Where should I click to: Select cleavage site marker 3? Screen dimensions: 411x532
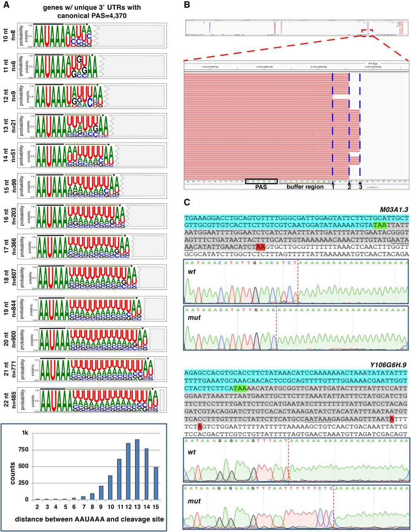(360, 187)
